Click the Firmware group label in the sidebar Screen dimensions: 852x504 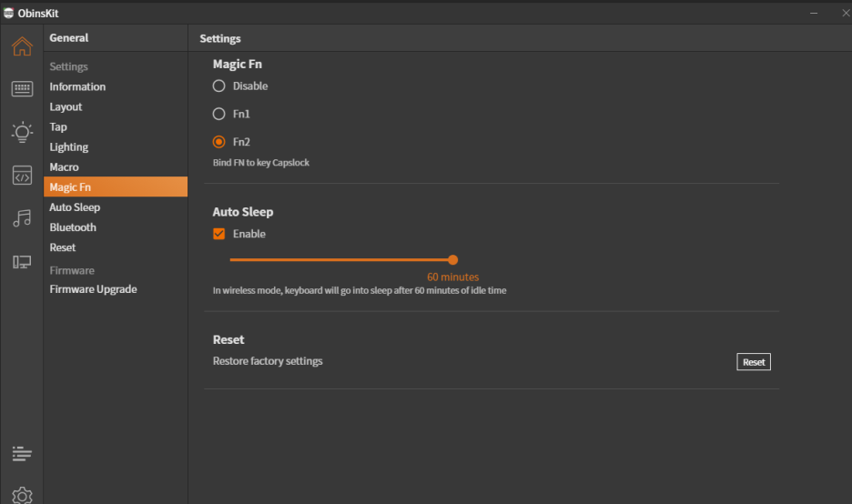click(72, 270)
